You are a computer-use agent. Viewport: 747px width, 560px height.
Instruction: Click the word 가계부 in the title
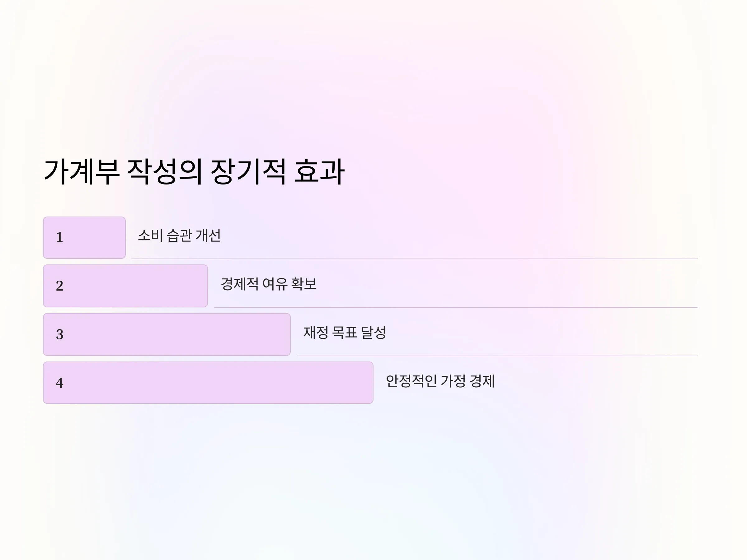(x=82, y=171)
